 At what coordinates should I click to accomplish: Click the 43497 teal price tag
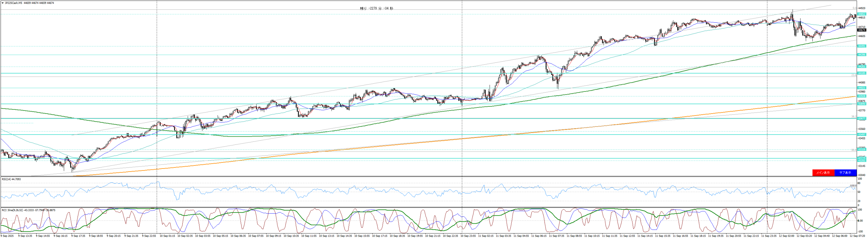pos(862,135)
